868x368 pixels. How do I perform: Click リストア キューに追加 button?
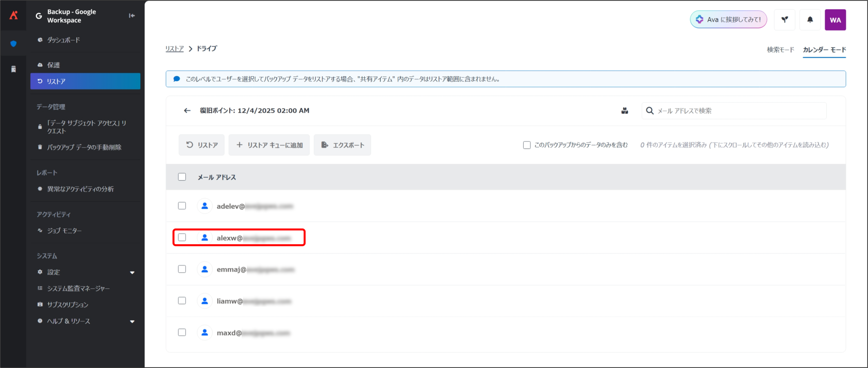[269, 145]
